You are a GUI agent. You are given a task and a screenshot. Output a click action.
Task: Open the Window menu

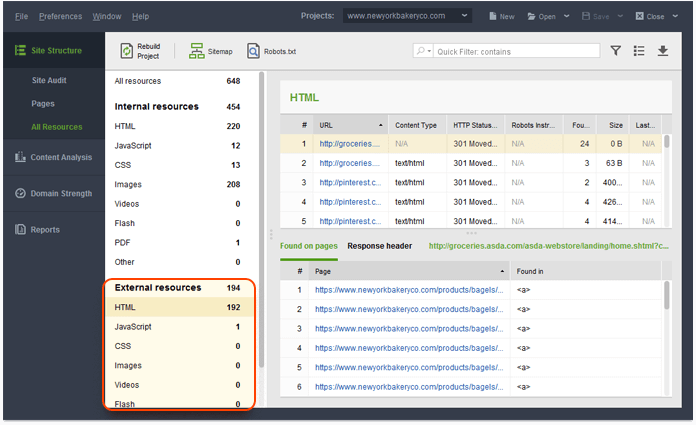click(x=107, y=16)
